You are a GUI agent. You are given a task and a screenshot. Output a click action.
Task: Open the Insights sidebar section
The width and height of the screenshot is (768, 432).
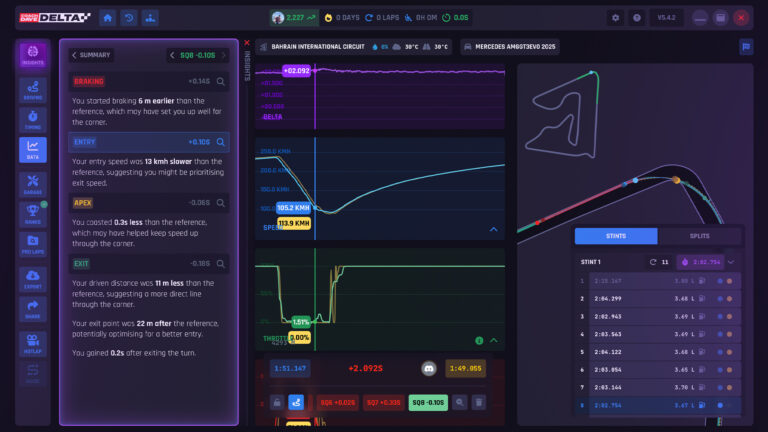click(32, 55)
